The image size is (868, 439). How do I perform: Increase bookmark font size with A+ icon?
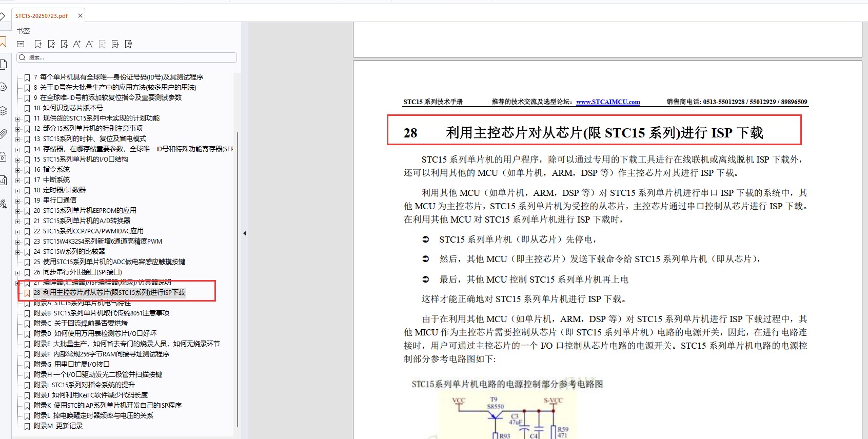77,45
